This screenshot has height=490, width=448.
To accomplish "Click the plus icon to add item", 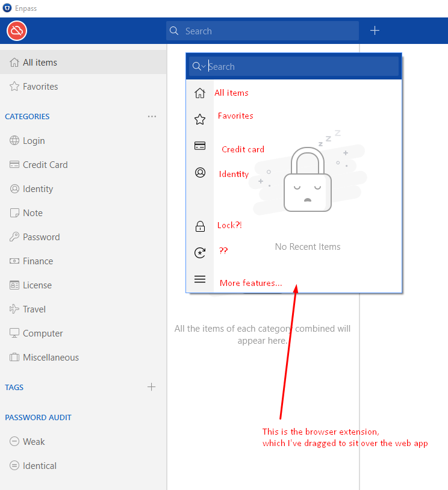I will [x=375, y=31].
